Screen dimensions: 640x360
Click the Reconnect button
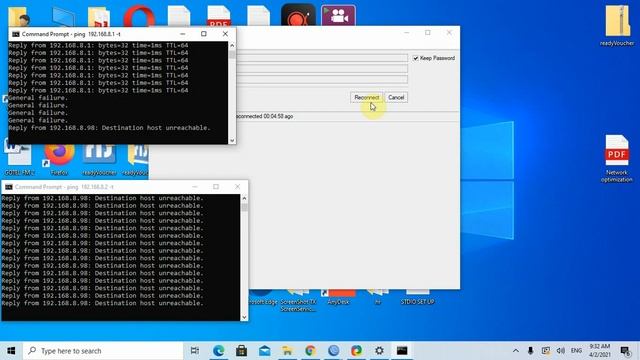367,98
